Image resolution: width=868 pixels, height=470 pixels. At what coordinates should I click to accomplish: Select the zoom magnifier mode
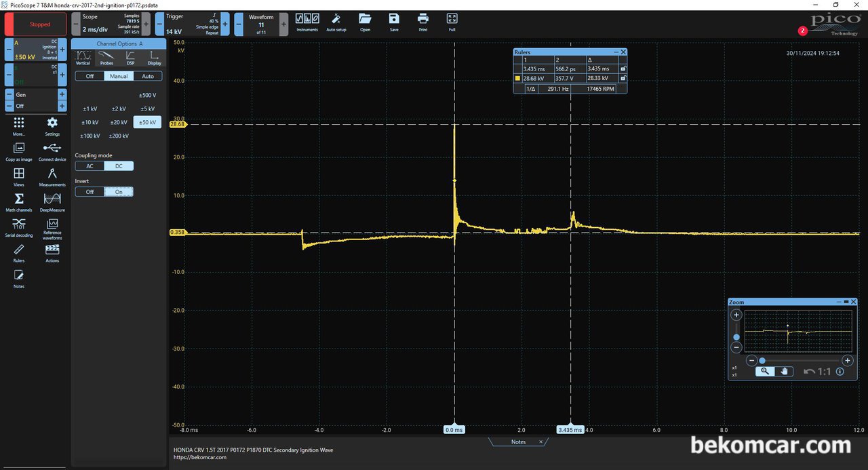tap(765, 371)
